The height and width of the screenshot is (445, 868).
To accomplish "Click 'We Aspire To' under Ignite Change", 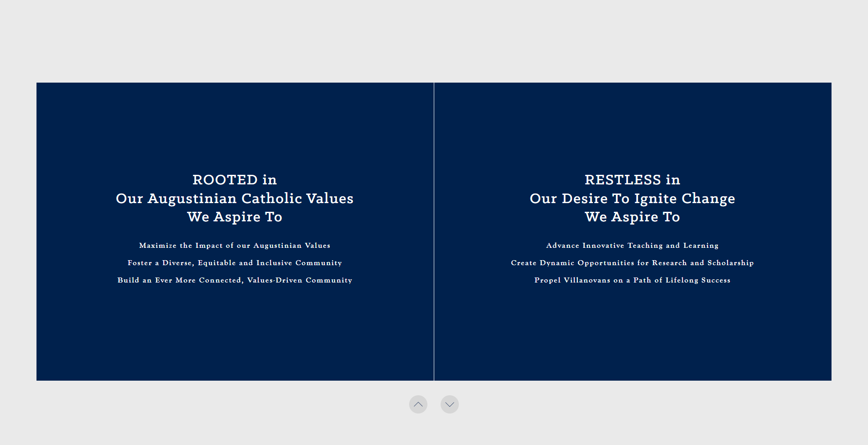I will click(x=632, y=217).
